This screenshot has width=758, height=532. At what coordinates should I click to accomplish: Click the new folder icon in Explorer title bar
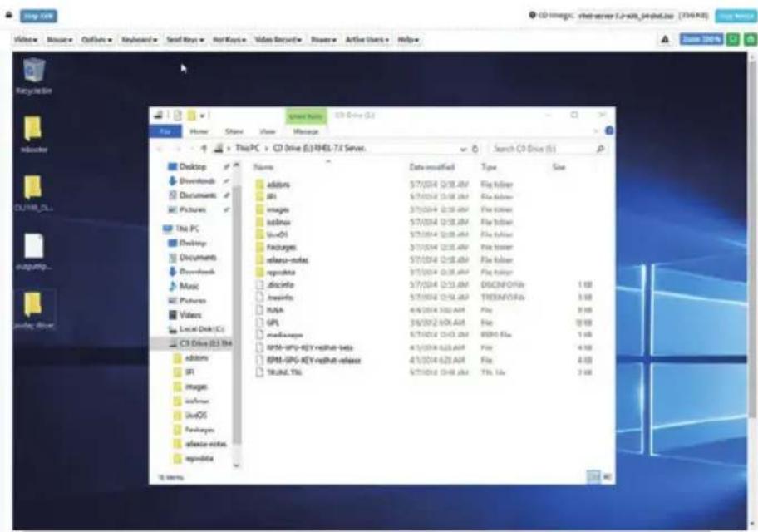[192, 115]
